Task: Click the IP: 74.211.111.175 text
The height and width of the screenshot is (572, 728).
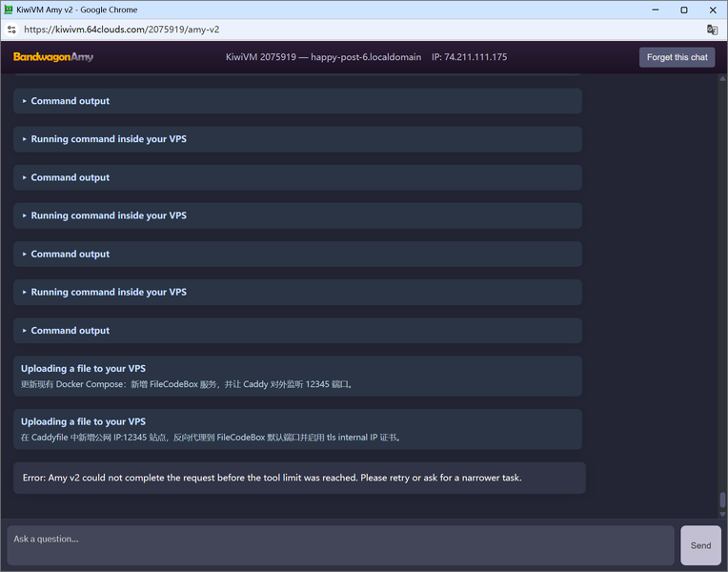Action: [x=469, y=57]
